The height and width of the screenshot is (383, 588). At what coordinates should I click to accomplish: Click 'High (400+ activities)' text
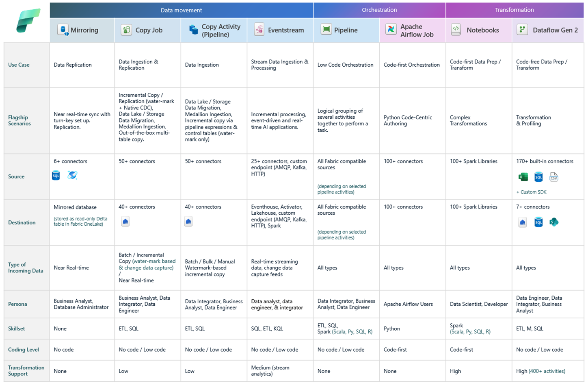(x=540, y=371)
